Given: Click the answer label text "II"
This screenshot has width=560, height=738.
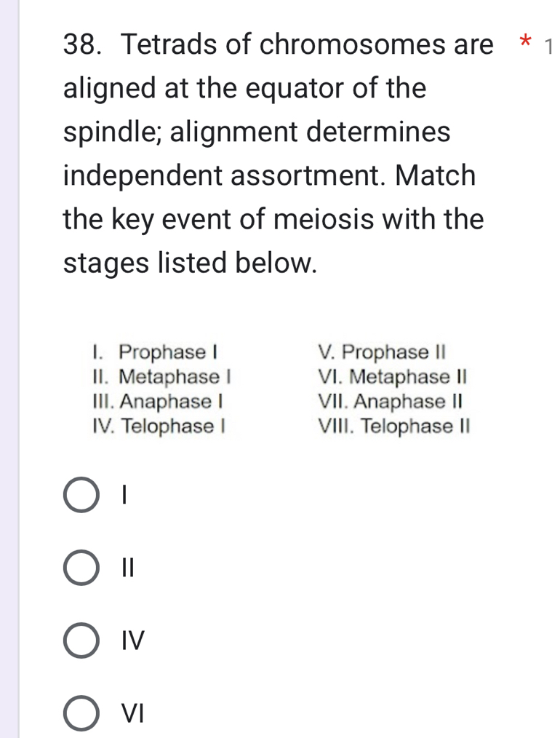Looking at the screenshot, I should pyautogui.click(x=126, y=568).
